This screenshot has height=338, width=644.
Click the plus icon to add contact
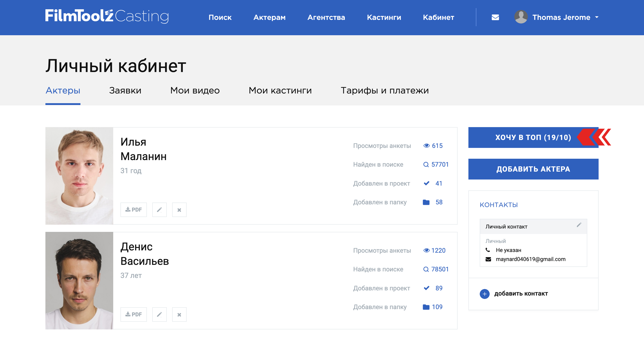click(484, 294)
